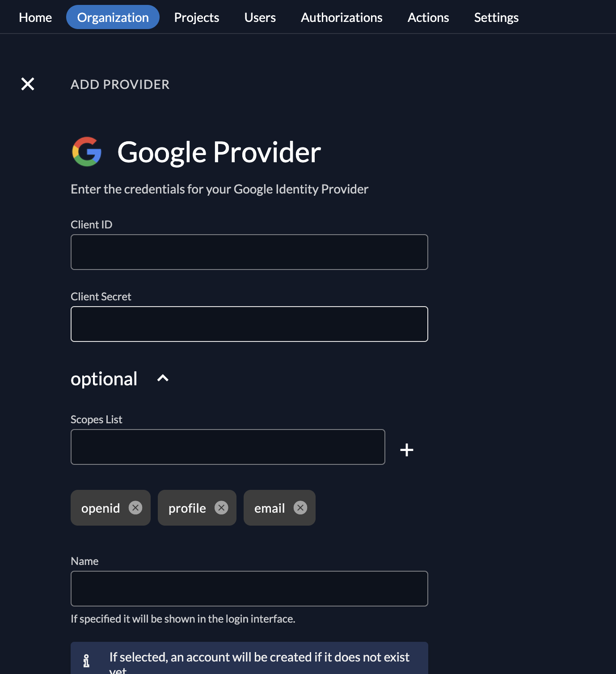Navigate to the Settings tab
This screenshot has height=674, width=616.
tap(496, 17)
